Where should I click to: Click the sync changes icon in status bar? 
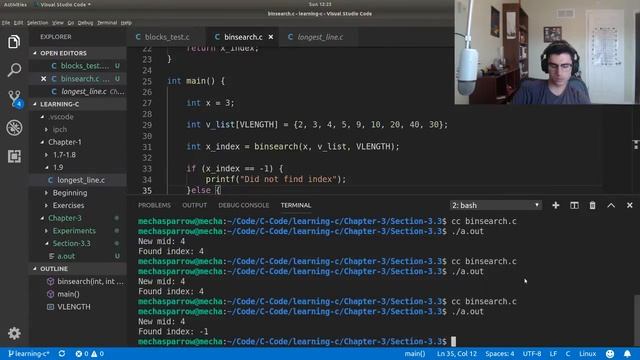[62, 353]
